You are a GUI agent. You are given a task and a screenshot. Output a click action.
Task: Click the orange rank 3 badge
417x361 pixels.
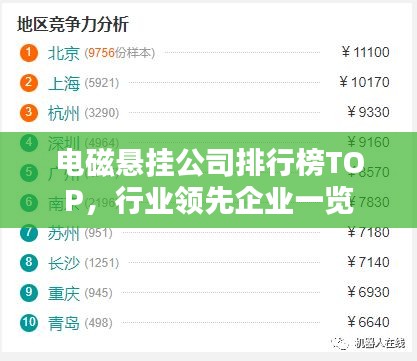tap(29, 113)
